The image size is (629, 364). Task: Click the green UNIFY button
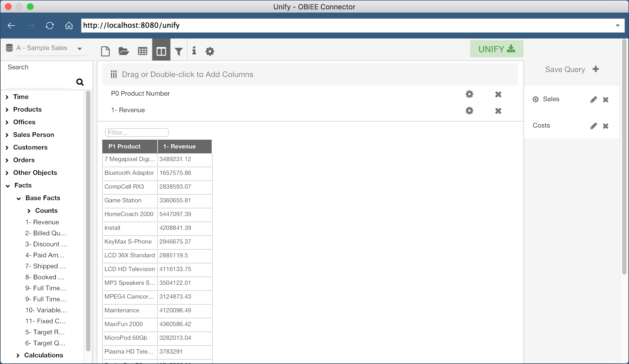pyautogui.click(x=496, y=49)
